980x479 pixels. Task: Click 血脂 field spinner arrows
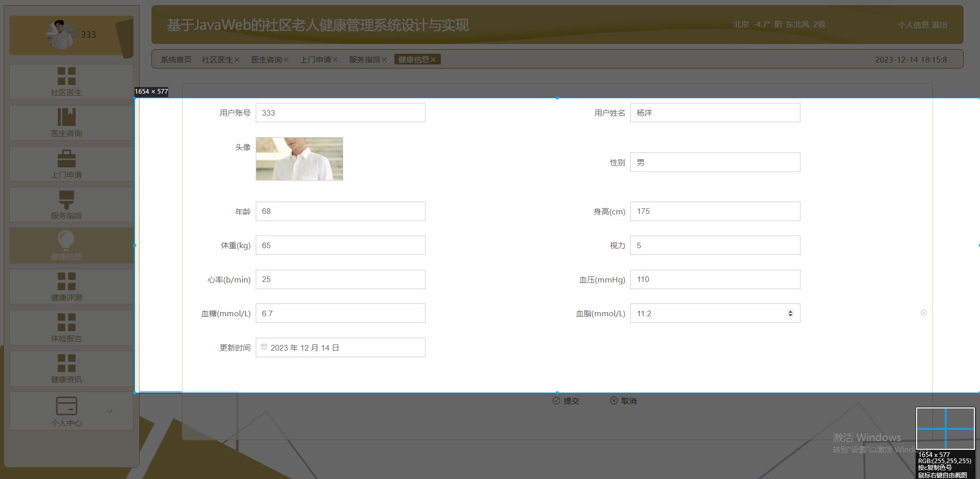[790, 313]
